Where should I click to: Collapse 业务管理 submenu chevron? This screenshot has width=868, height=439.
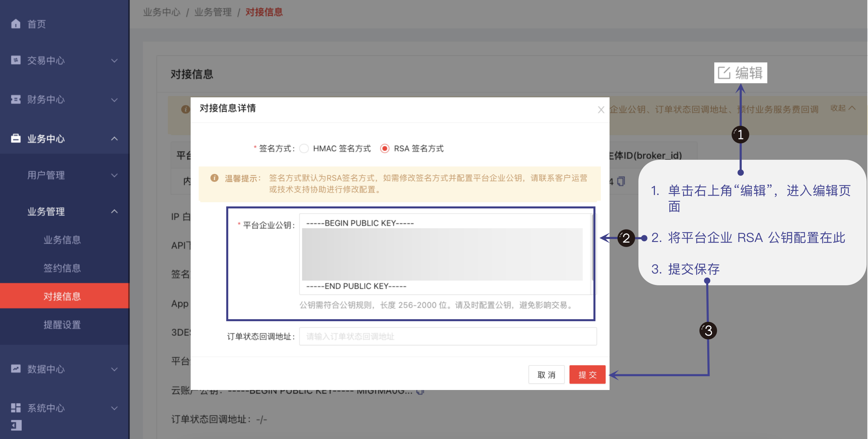coord(114,211)
